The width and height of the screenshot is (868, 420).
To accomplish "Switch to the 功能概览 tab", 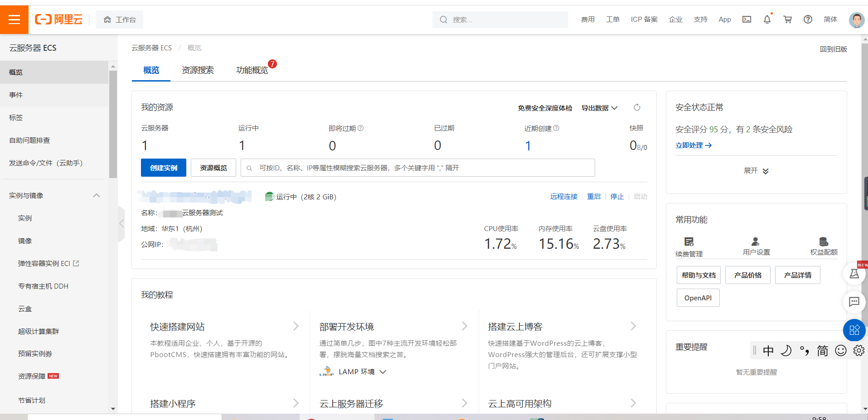I will pos(252,70).
